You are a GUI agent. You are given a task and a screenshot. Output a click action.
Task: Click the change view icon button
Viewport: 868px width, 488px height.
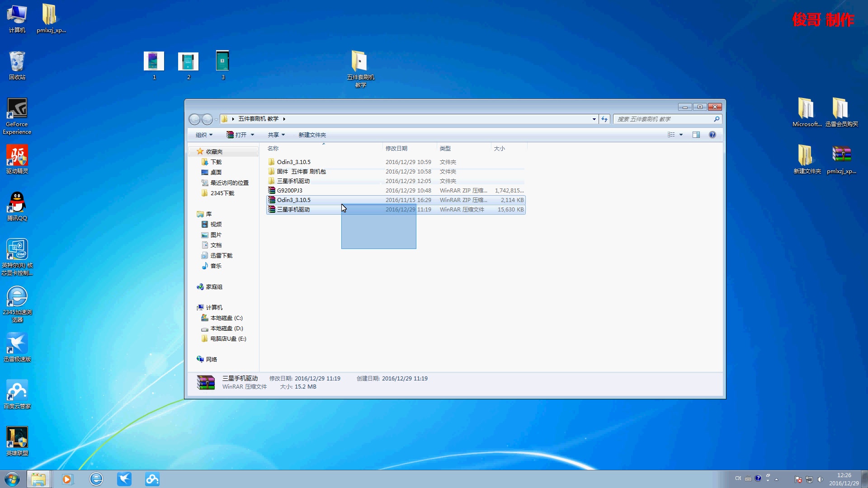[x=671, y=135]
